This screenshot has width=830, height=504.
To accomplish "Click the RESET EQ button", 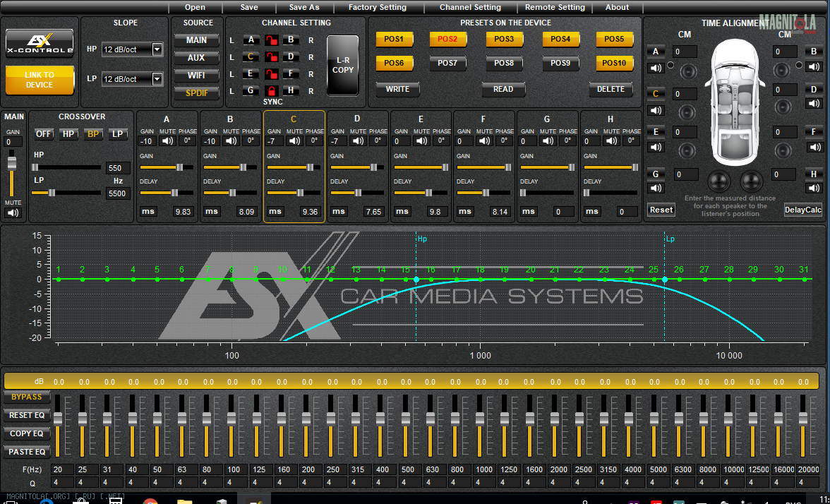I will click(27, 415).
